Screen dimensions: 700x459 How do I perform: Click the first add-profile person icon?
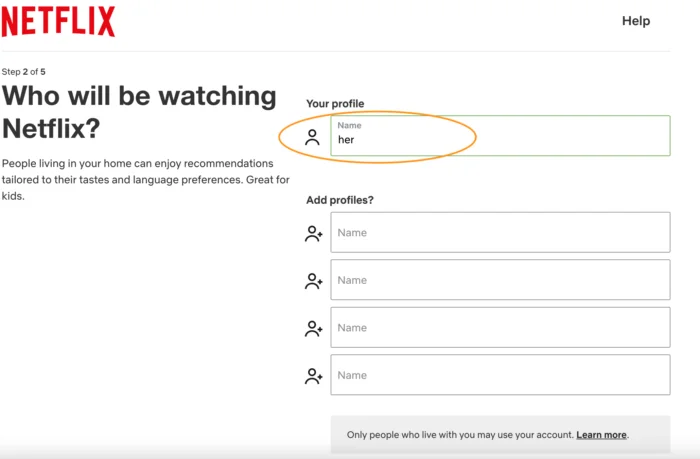click(314, 233)
